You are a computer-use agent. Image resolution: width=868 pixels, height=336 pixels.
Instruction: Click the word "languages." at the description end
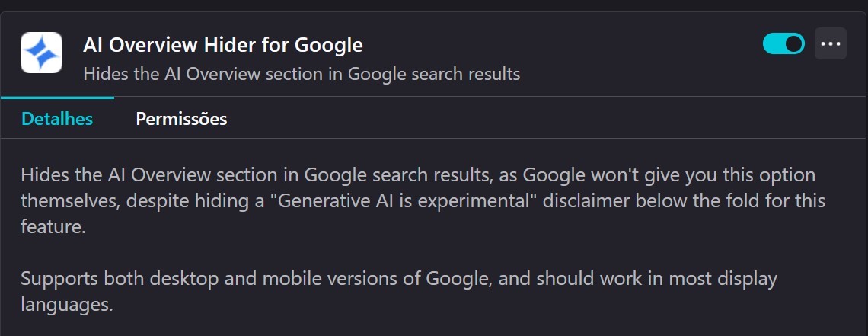(67, 306)
